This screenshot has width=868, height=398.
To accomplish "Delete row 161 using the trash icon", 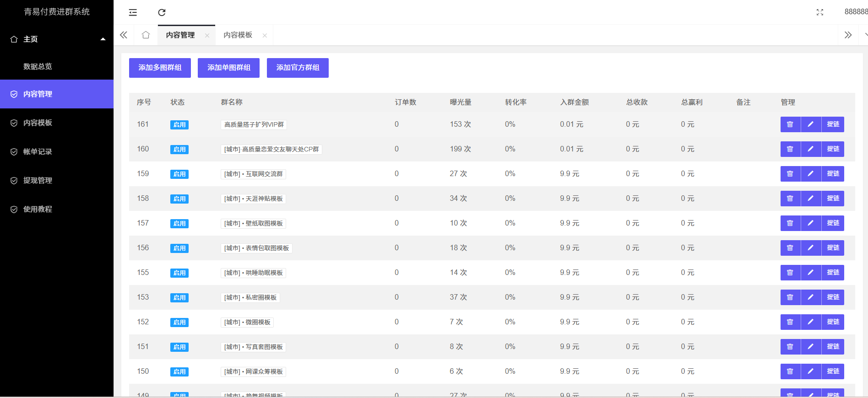I will [x=790, y=124].
